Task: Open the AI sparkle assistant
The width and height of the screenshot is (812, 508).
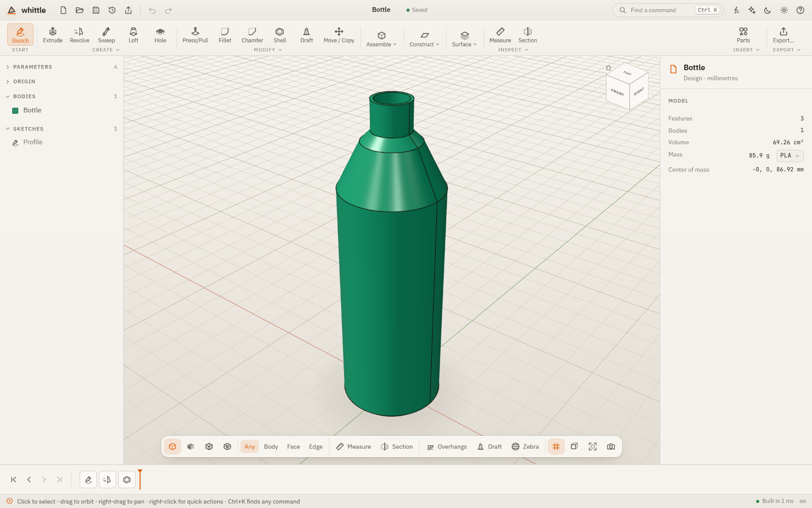Action: point(752,10)
